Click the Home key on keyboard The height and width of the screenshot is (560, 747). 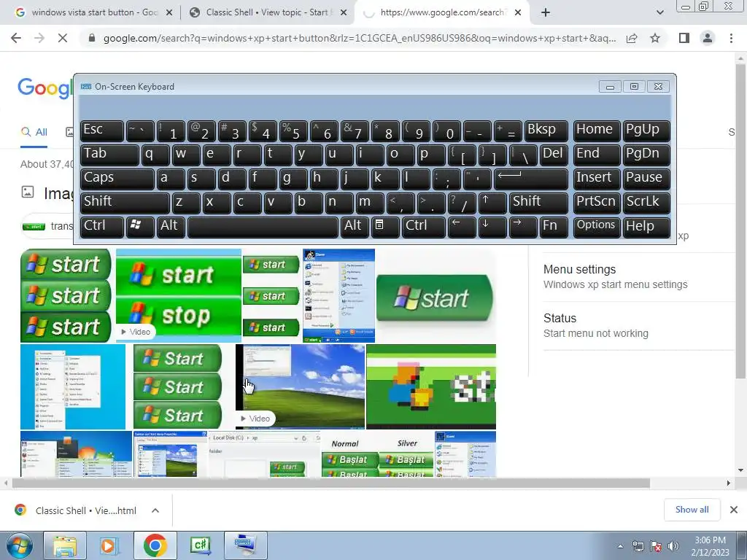pos(597,131)
